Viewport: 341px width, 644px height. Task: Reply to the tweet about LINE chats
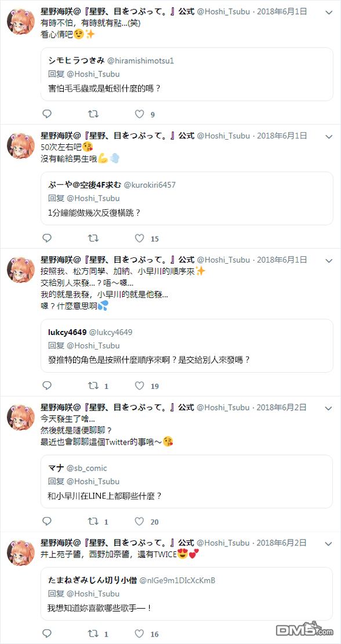coord(47,521)
